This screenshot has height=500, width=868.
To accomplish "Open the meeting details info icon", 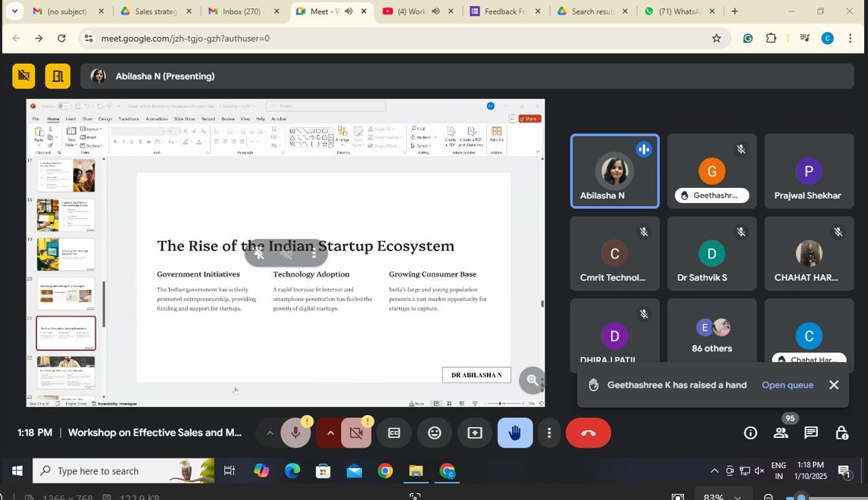I will pyautogui.click(x=750, y=433).
